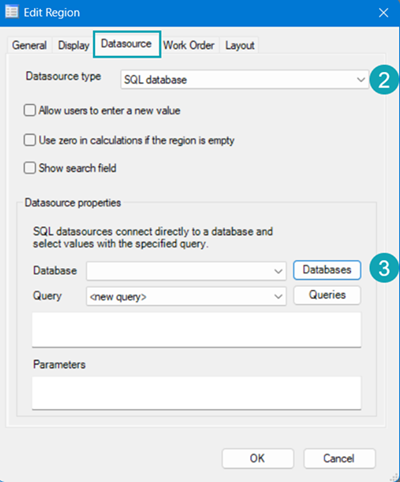400x482 pixels.
Task: Click the Databases button
Action: [x=327, y=270]
